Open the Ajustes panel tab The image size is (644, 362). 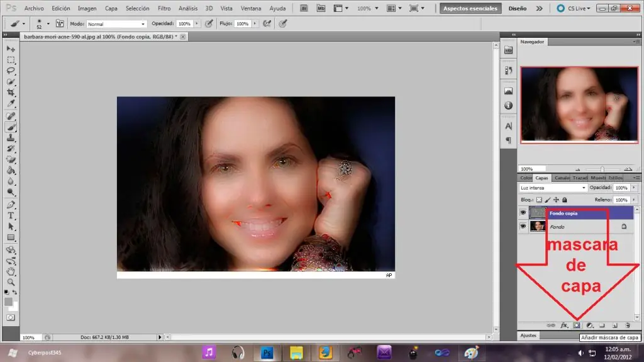click(x=528, y=336)
